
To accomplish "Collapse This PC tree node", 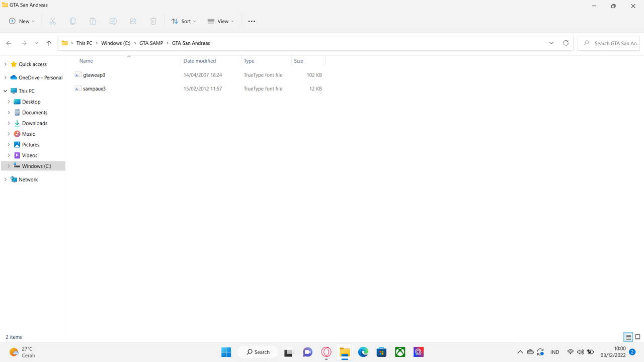I will pos(6,91).
